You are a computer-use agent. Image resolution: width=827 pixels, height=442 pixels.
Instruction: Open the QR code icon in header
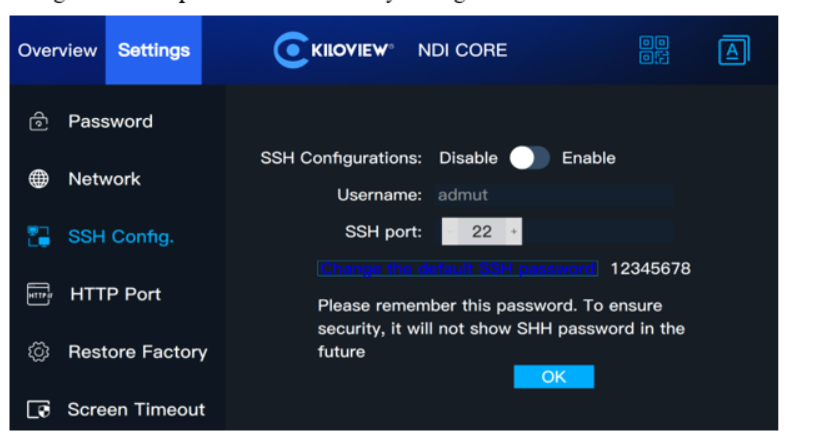[653, 50]
